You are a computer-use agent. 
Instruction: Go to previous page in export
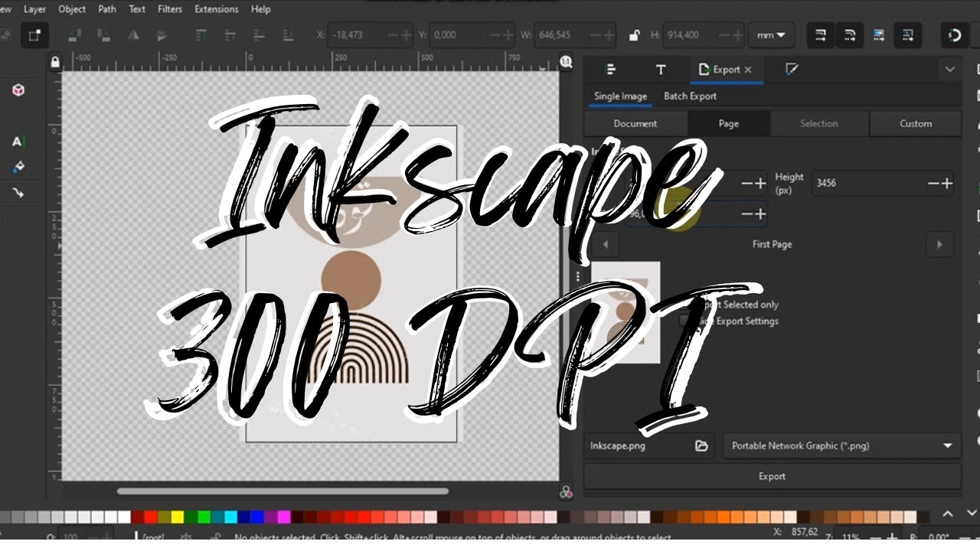pos(606,245)
